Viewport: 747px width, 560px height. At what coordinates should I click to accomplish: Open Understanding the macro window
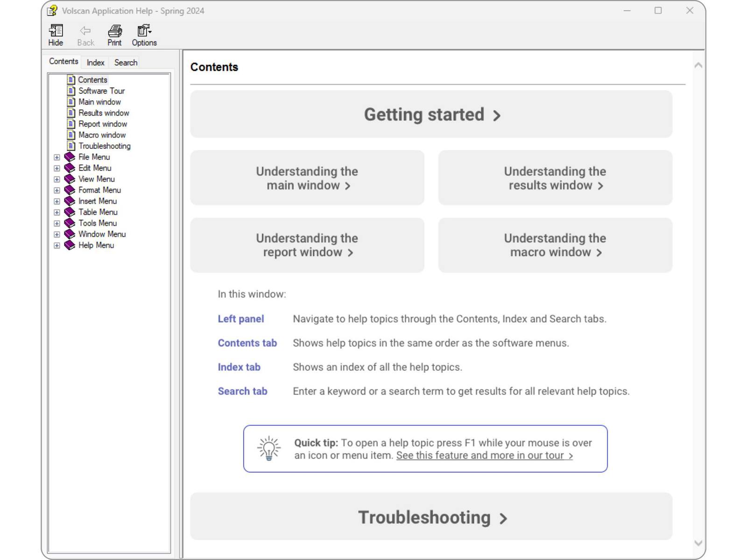pyautogui.click(x=555, y=245)
